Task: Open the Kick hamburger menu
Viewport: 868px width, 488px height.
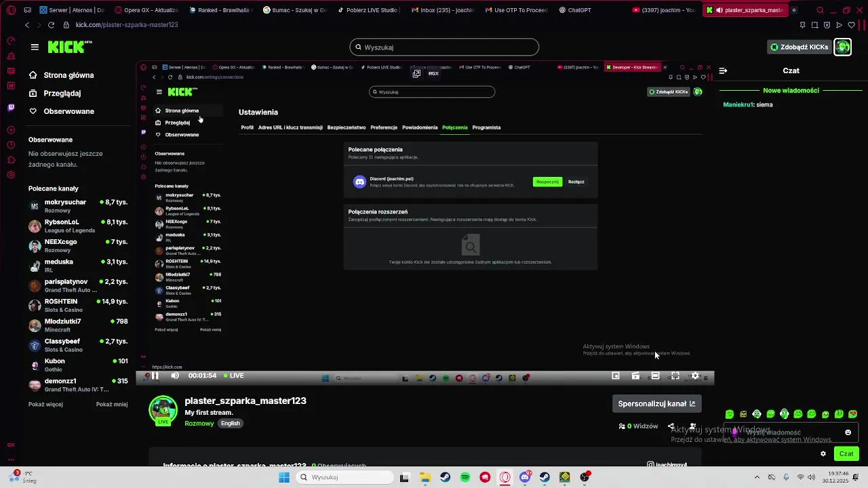Action: pyautogui.click(x=35, y=47)
